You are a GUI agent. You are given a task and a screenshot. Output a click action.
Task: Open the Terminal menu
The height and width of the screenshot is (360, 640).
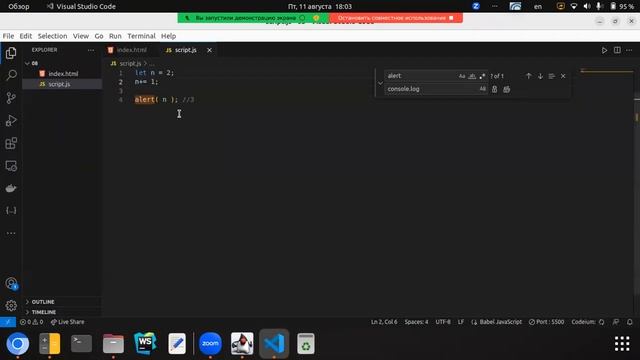pyautogui.click(x=141, y=36)
